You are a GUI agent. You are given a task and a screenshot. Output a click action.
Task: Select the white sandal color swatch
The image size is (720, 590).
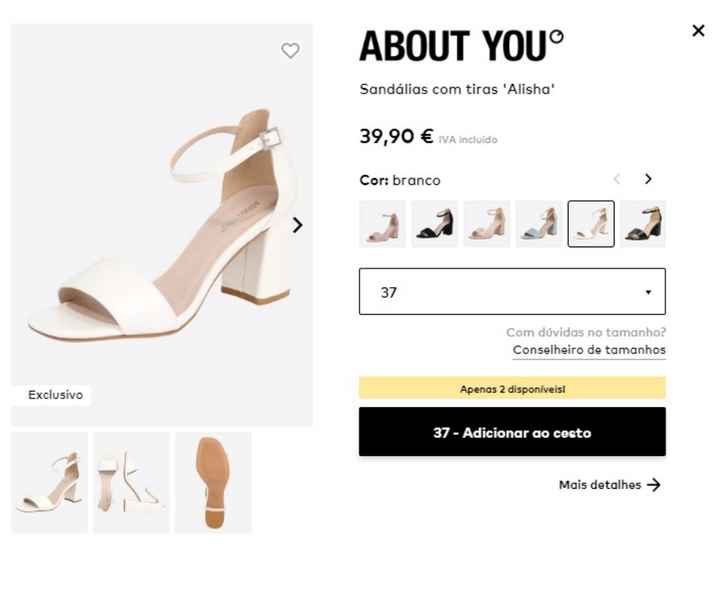pyautogui.click(x=591, y=224)
